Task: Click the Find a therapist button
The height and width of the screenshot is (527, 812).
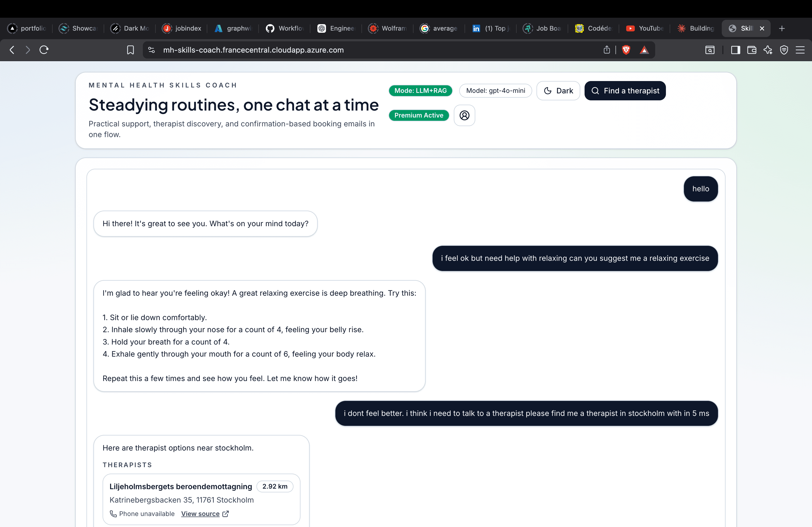Action: coord(625,91)
